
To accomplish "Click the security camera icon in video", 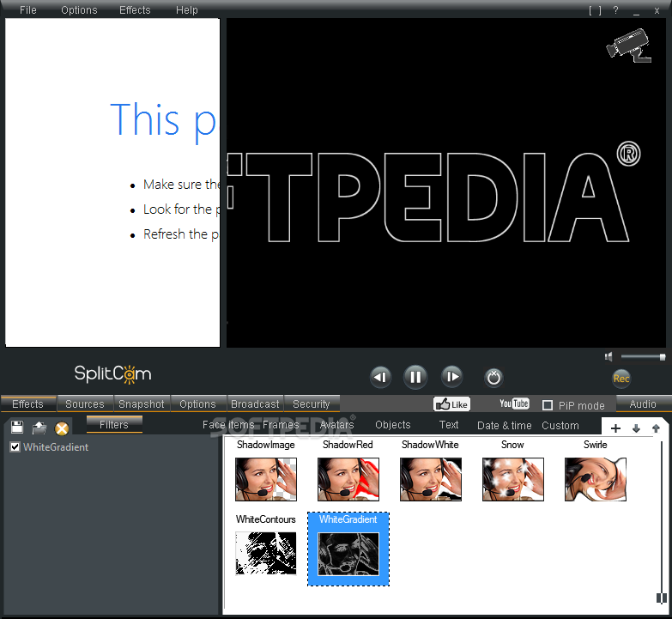I will [629, 46].
